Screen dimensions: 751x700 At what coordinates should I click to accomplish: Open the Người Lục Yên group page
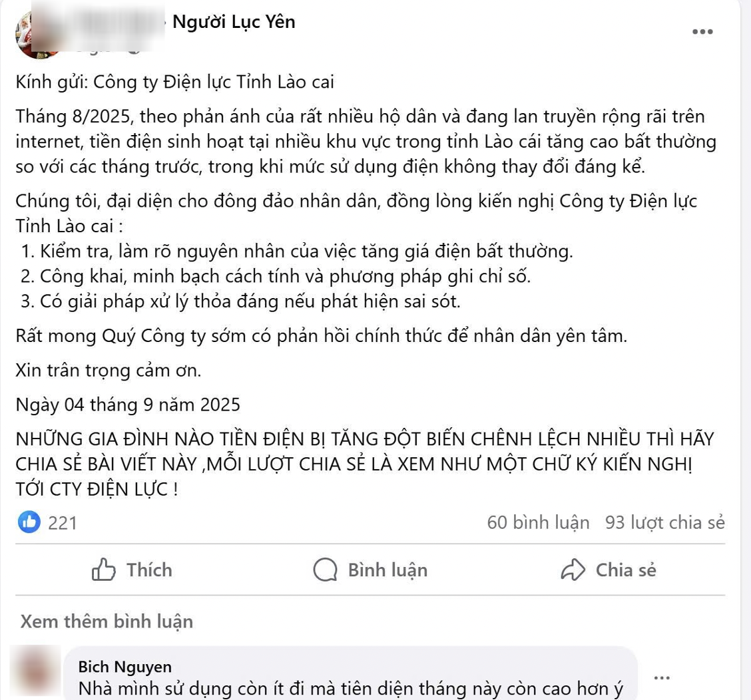(x=234, y=22)
